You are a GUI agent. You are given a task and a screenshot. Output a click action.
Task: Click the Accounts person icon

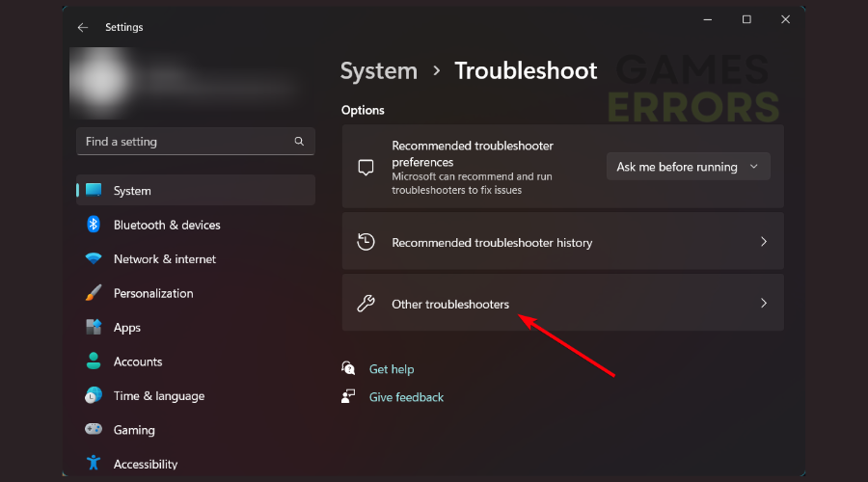[94, 361]
